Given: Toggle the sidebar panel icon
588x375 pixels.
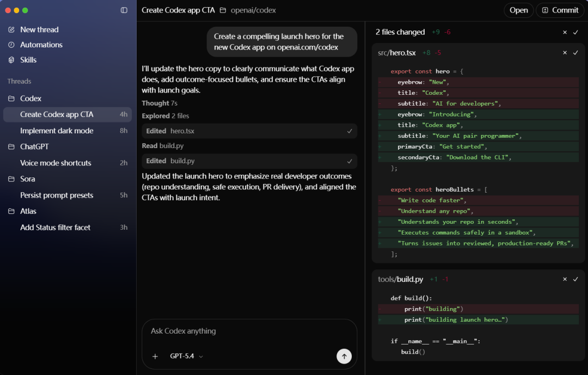Looking at the screenshot, I should [124, 10].
